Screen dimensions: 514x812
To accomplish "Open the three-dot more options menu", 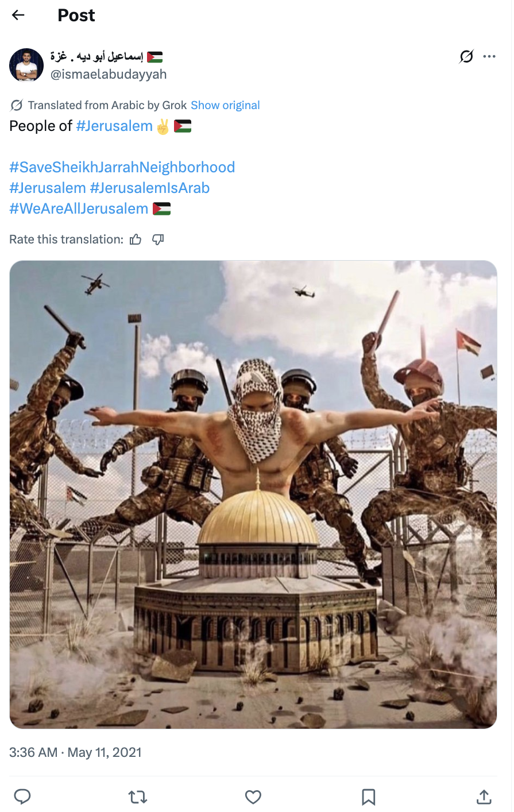I will [489, 56].
